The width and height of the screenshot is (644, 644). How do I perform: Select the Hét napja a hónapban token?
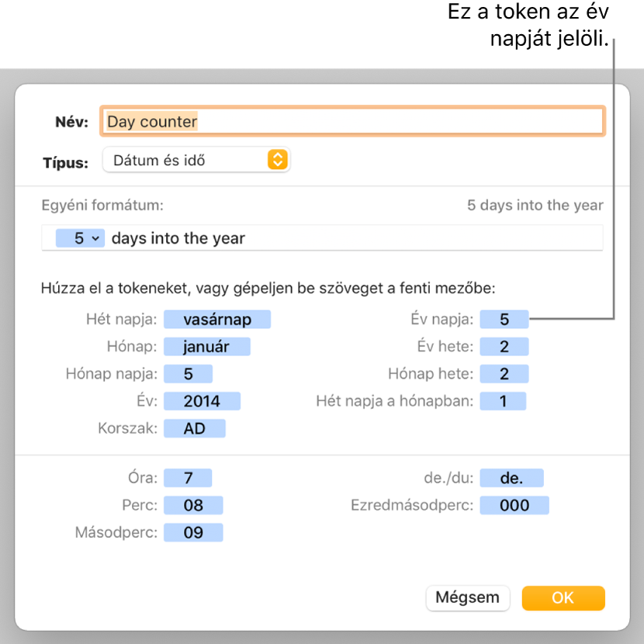click(x=503, y=401)
